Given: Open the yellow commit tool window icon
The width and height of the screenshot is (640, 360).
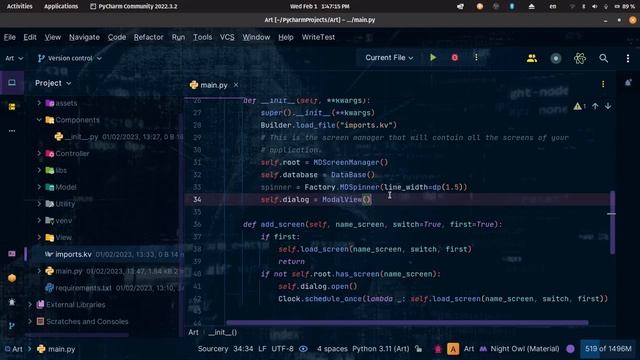Looking at the screenshot, I should click(12, 107).
